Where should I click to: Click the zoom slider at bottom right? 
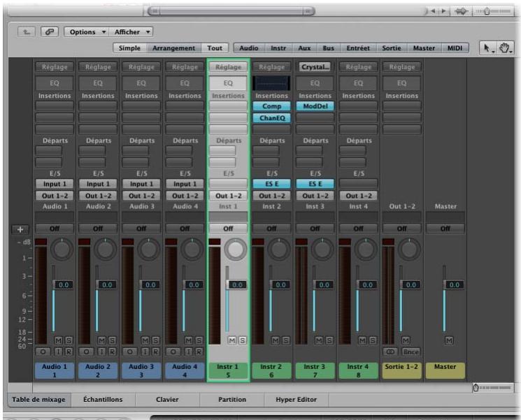[x=493, y=388]
